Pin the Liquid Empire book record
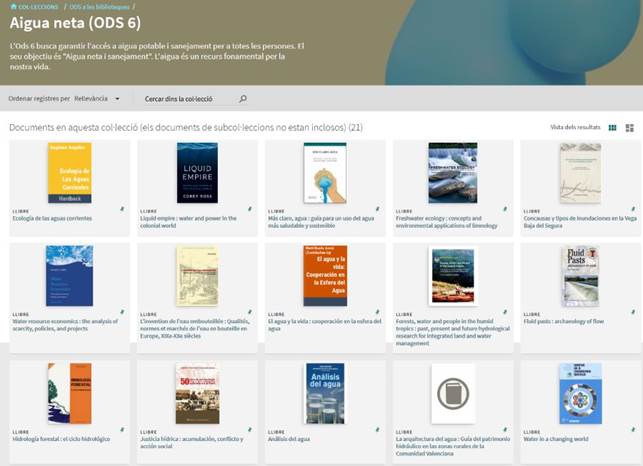 (249, 211)
